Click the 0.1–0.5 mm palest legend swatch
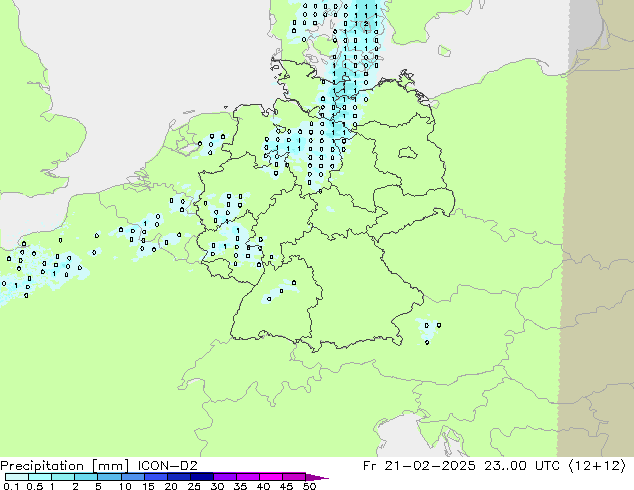 17,477
